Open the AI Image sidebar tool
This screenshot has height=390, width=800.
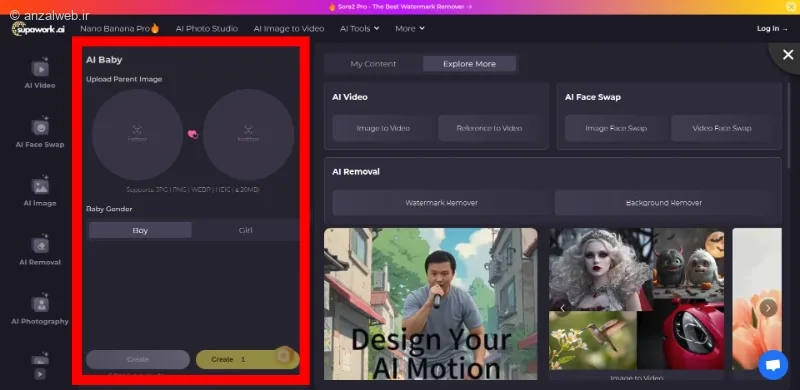(40, 191)
